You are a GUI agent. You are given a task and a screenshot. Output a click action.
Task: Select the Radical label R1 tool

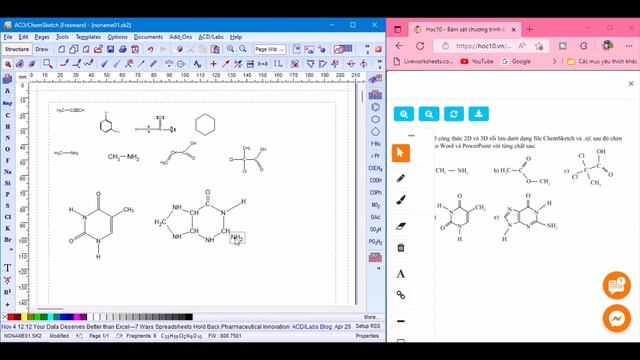click(7, 292)
